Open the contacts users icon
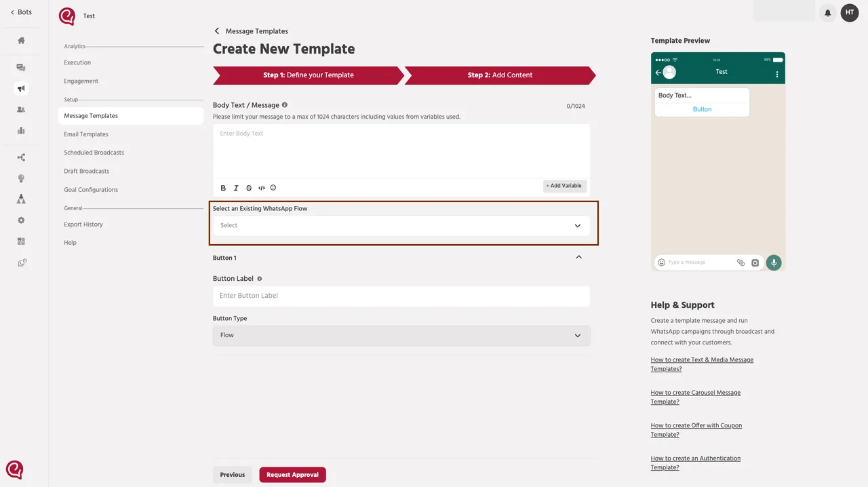 (21, 109)
